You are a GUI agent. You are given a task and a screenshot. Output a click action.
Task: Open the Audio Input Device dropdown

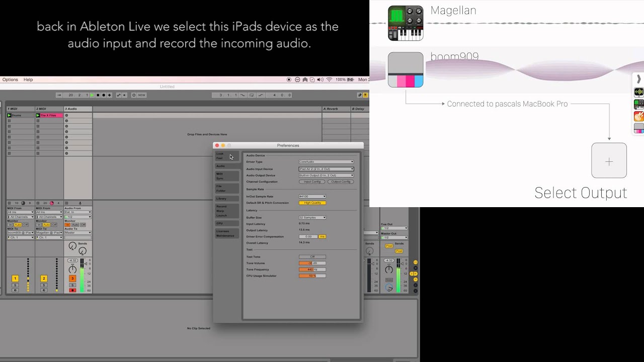point(326,169)
